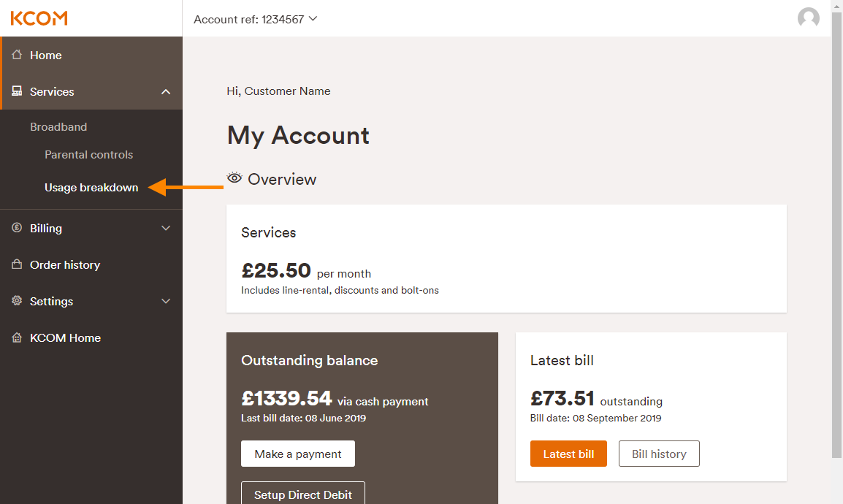Click the vertical page scrollbar
The image size is (843, 504).
(836, 234)
